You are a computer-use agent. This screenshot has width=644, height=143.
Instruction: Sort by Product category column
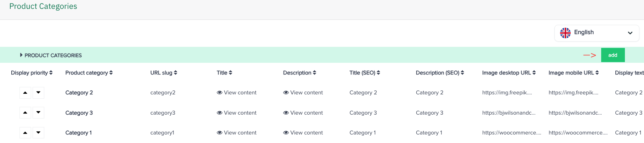click(x=89, y=73)
